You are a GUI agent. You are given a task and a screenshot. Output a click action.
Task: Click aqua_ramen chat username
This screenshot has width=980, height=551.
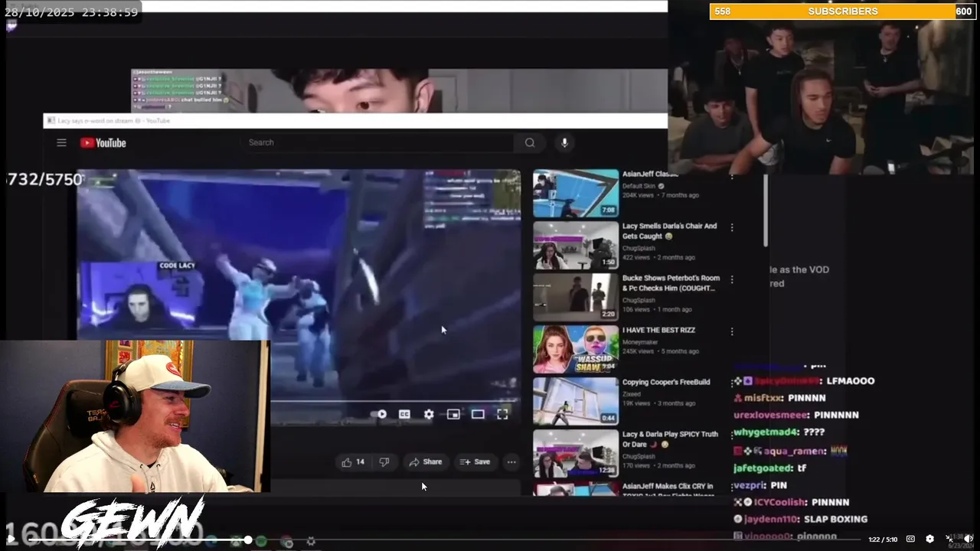[795, 452]
